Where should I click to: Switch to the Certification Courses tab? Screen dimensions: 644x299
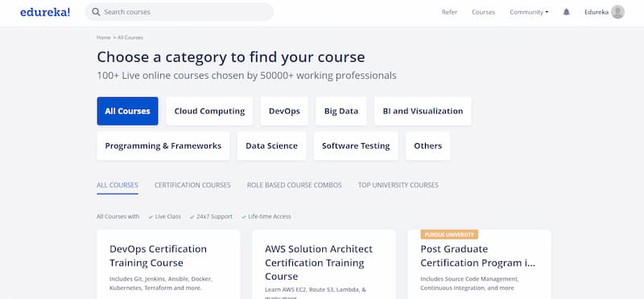point(192,185)
